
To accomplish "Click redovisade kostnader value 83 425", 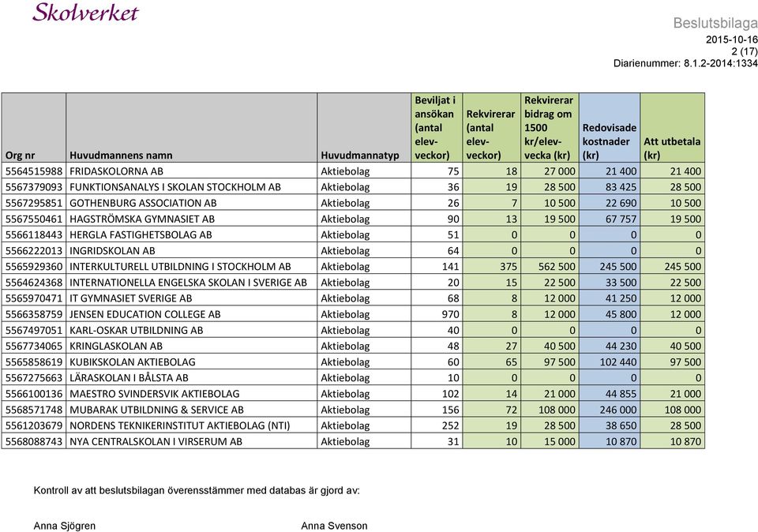I will (621, 187).
